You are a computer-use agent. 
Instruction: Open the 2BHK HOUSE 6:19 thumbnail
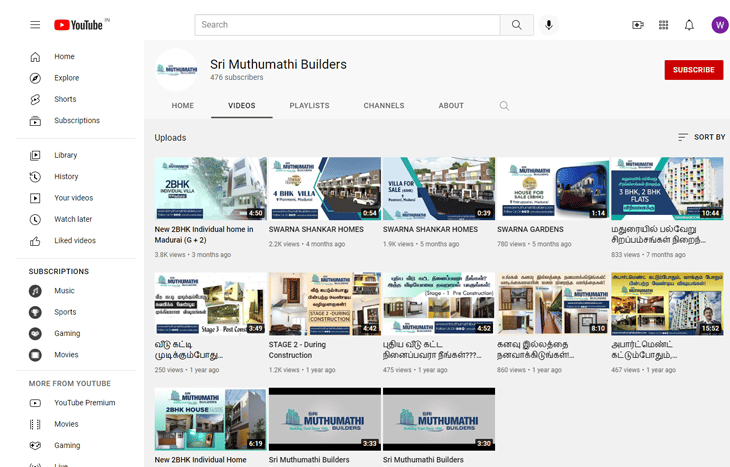pos(210,419)
